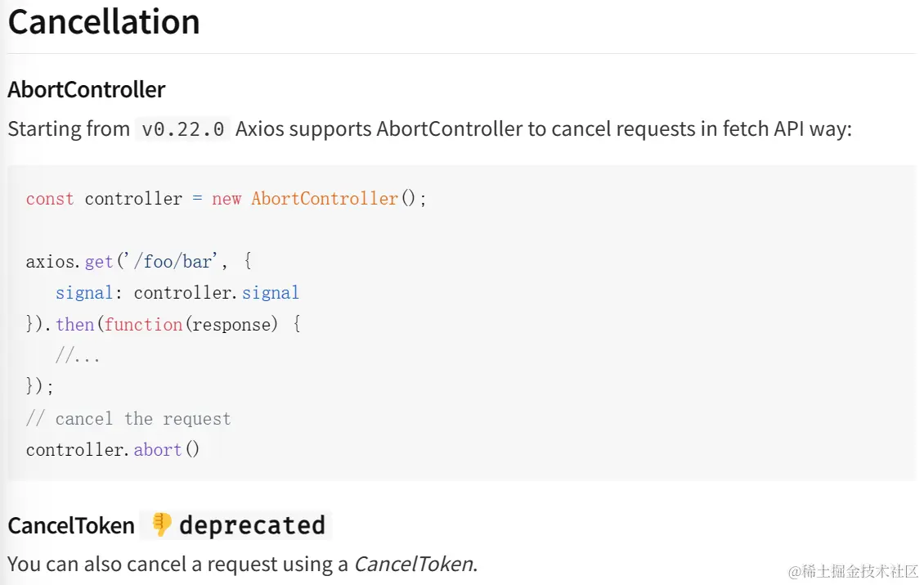Click the response parameter in the code
This screenshot has width=924, height=585.
pos(231,325)
